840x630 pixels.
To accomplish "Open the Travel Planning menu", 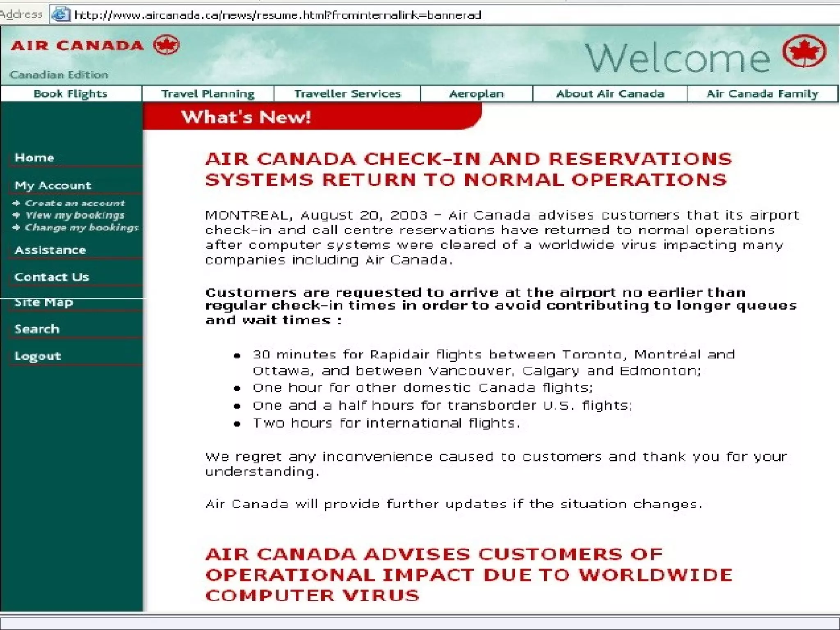I will [x=208, y=94].
